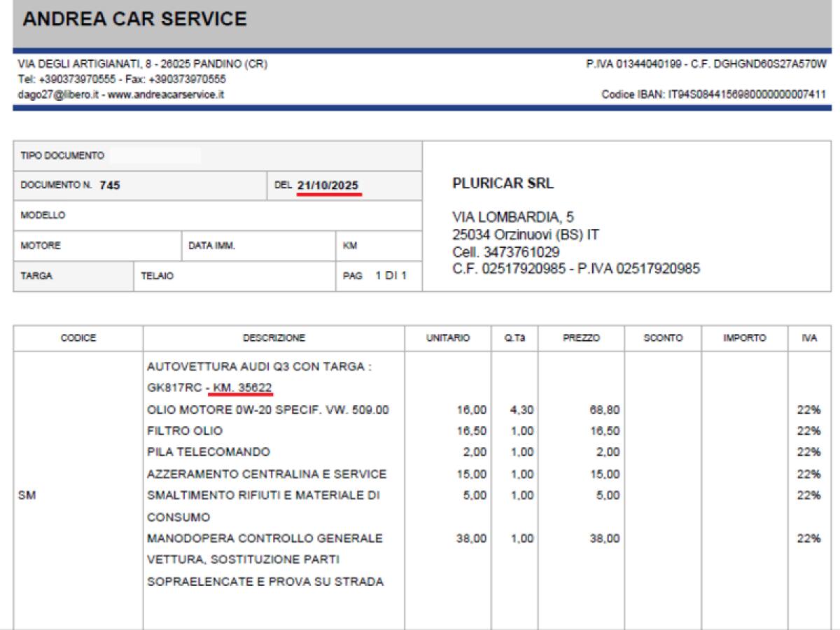This screenshot has height=630, width=840.
Task: Click the underlined date 21/10/2025
Action: [328, 185]
